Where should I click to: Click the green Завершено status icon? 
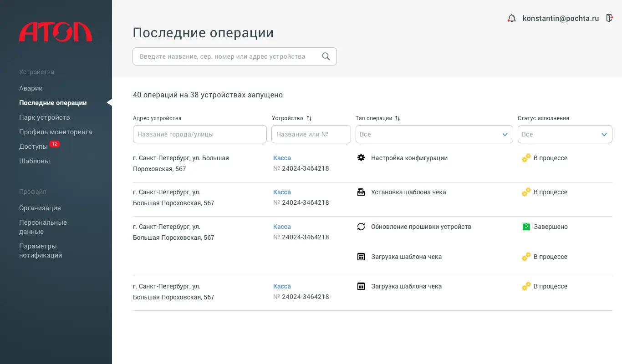[x=526, y=227]
